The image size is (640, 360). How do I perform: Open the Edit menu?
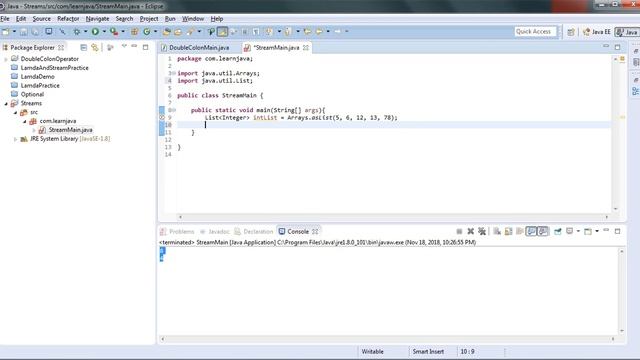click(21, 19)
